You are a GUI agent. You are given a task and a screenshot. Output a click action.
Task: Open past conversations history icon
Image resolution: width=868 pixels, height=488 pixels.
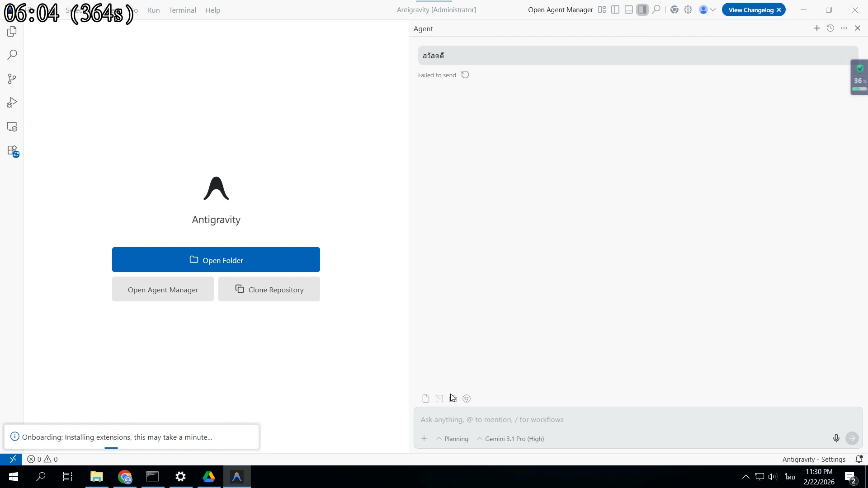pyautogui.click(x=830, y=28)
